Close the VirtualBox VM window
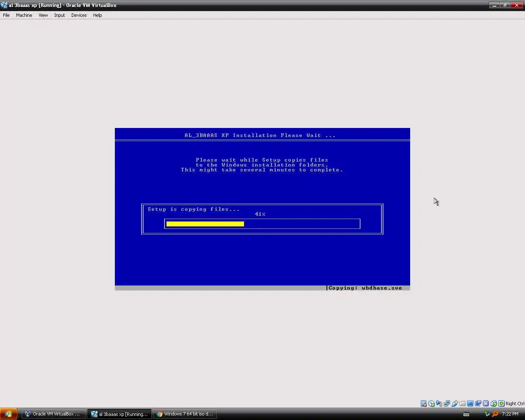Screen dimensions: 525x420 (x=517, y=5)
